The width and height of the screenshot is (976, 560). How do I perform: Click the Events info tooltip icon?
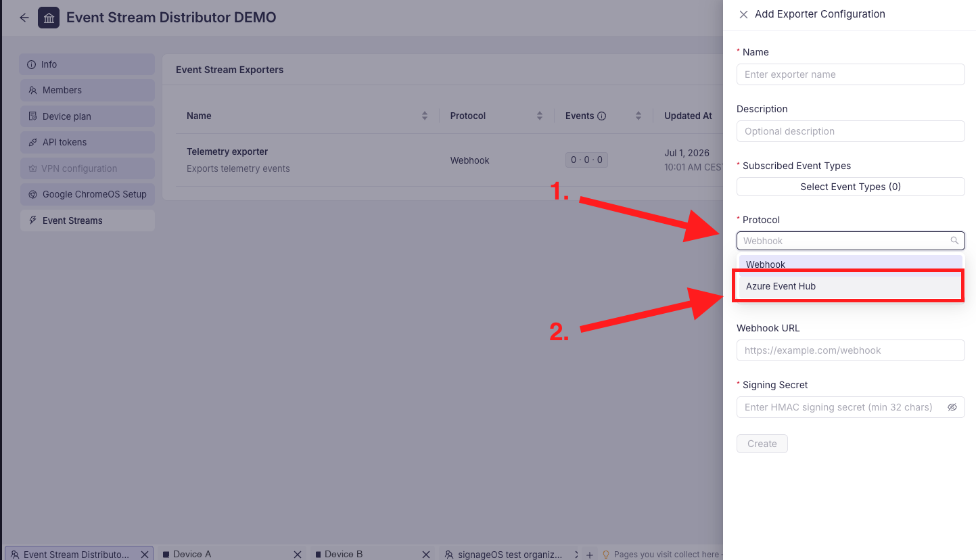click(x=602, y=116)
